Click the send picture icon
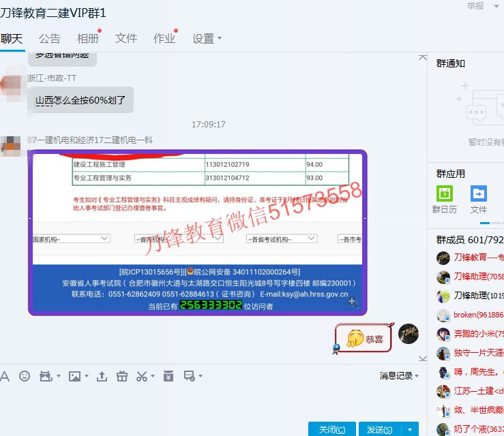This screenshot has width=504, height=436. coord(74,376)
